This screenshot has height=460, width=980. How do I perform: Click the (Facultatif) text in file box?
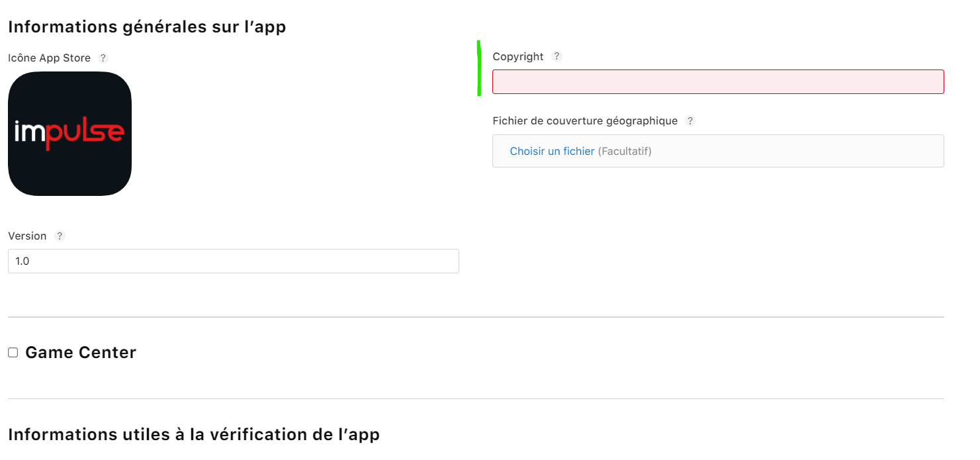click(x=625, y=152)
